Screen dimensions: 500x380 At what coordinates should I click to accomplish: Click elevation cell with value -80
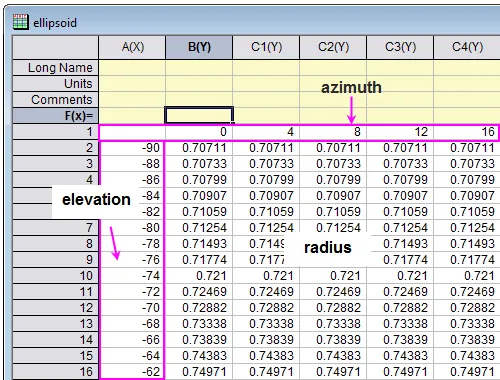[x=132, y=228]
